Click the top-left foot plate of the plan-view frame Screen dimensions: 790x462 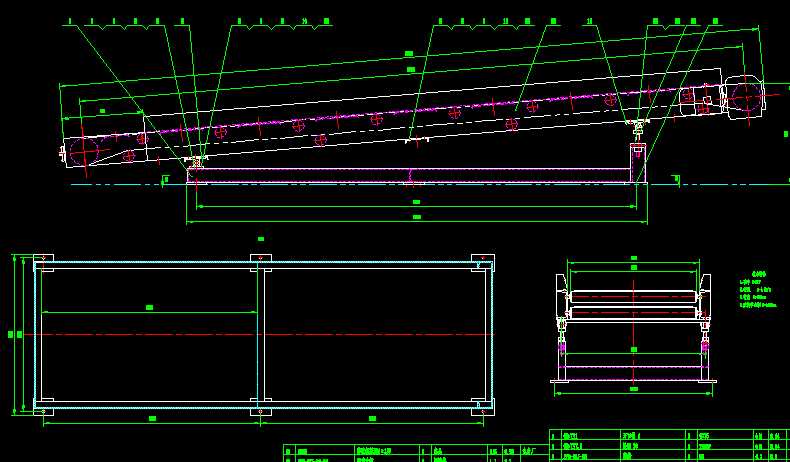pos(44,263)
